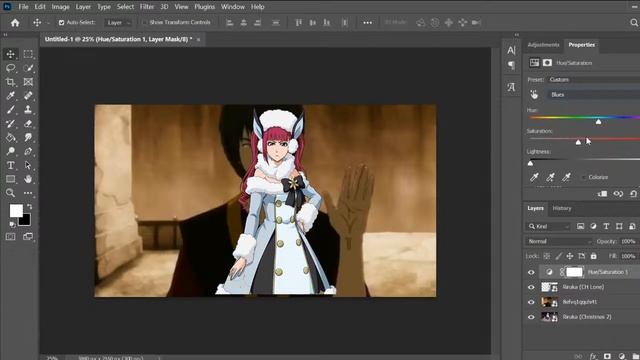This screenshot has width=640, height=360.
Task: Toggle the Auto-Select checkbox
Action: 62,23
